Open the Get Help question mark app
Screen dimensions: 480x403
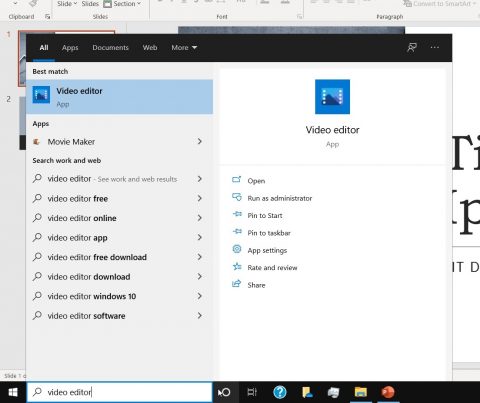click(280, 392)
